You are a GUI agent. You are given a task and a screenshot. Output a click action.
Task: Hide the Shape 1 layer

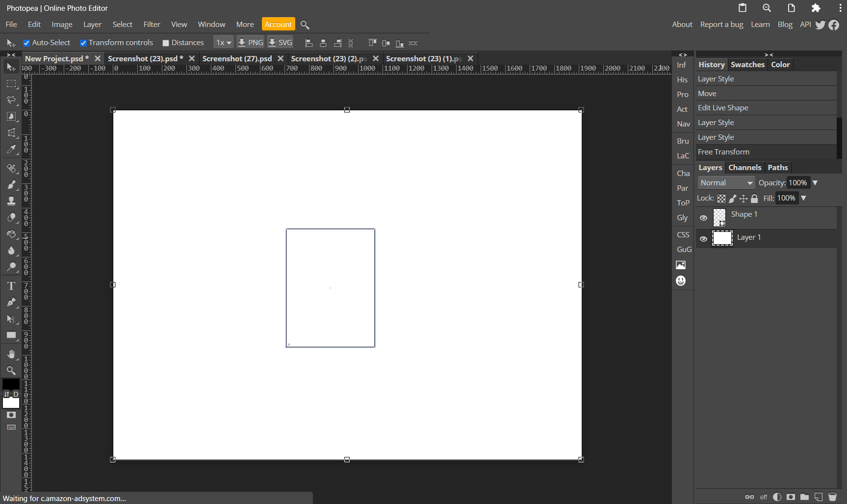pyautogui.click(x=704, y=218)
